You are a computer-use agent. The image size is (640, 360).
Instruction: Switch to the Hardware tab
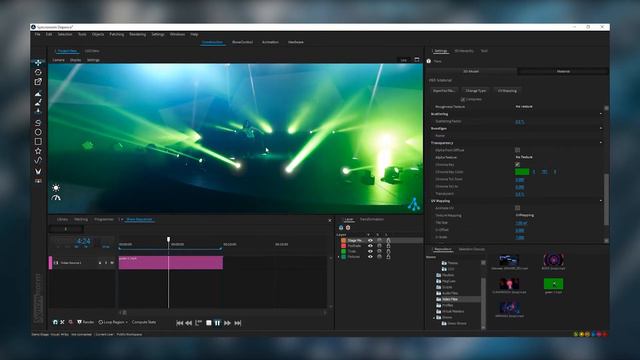[x=296, y=42]
